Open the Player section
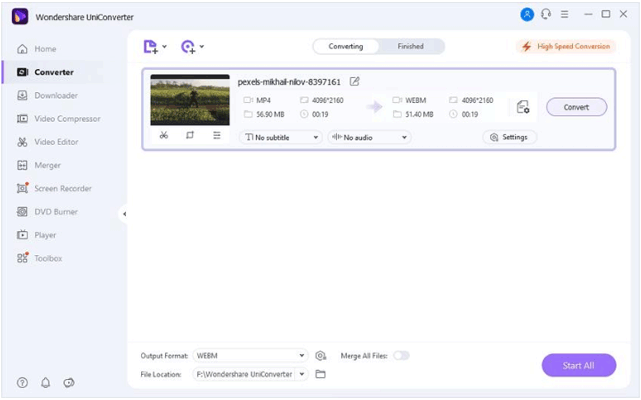The image size is (641, 400). (36, 235)
